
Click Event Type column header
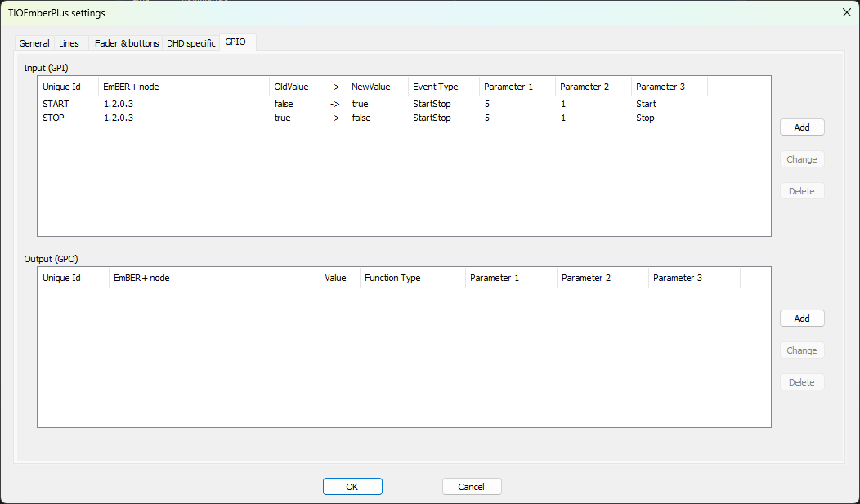444,87
